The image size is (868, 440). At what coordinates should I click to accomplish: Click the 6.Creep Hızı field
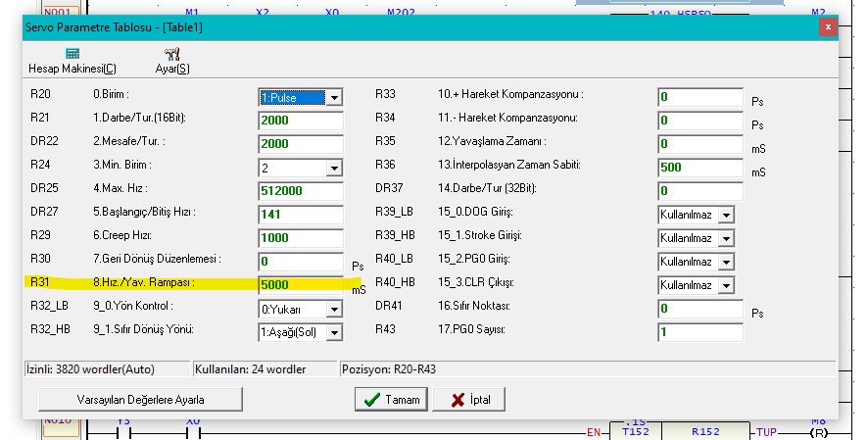pyautogui.click(x=301, y=238)
